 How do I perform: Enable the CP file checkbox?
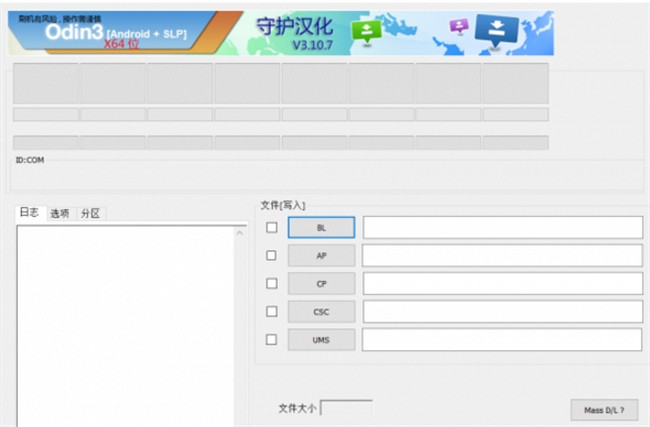(x=272, y=284)
